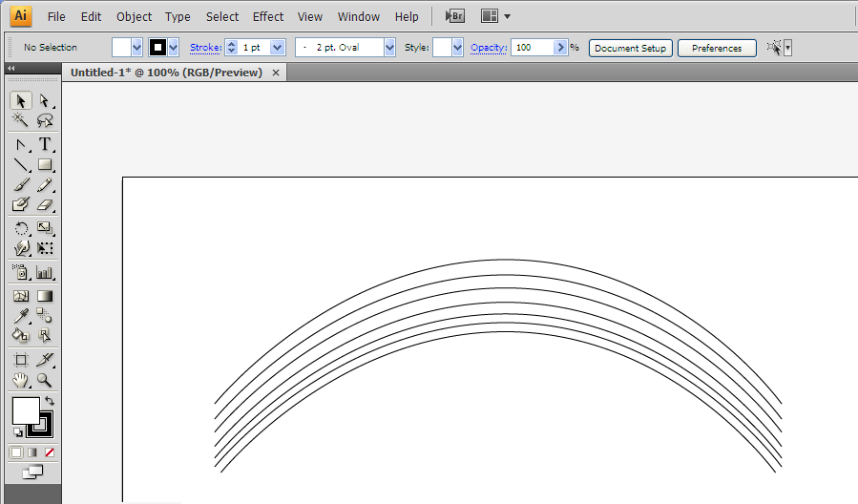Viewport: 858px width, 504px height.
Task: Select the Selection tool (black arrow)
Action: point(21,100)
